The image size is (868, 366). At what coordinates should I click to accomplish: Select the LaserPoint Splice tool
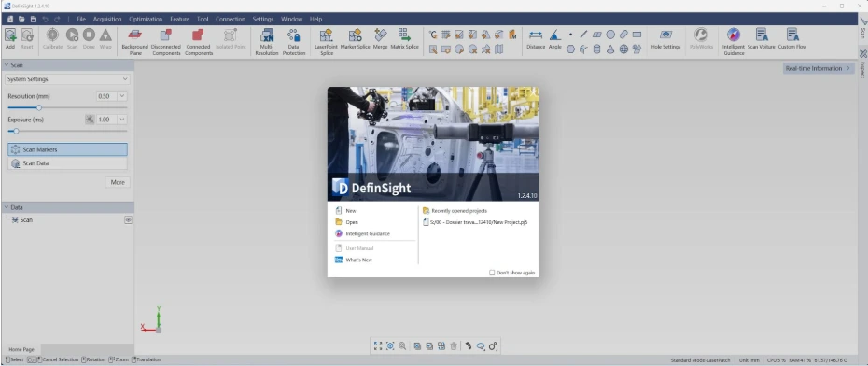coord(326,41)
